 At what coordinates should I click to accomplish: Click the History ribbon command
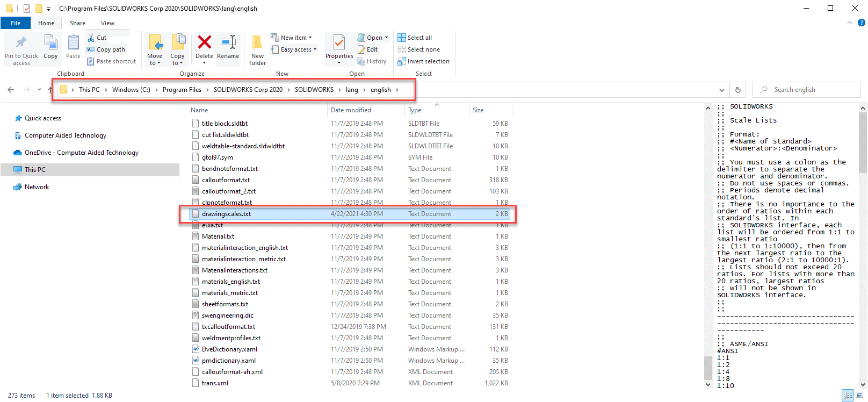372,61
